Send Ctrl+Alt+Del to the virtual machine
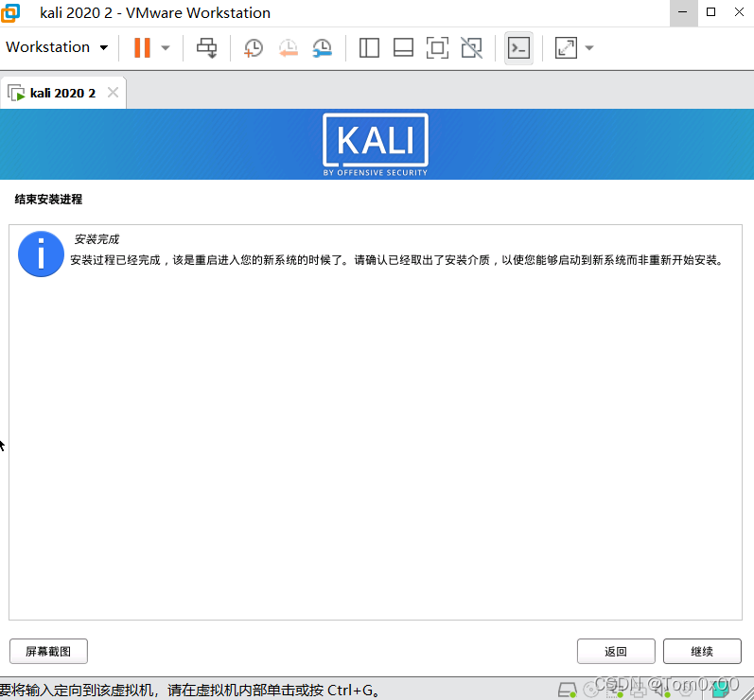 coord(207,47)
